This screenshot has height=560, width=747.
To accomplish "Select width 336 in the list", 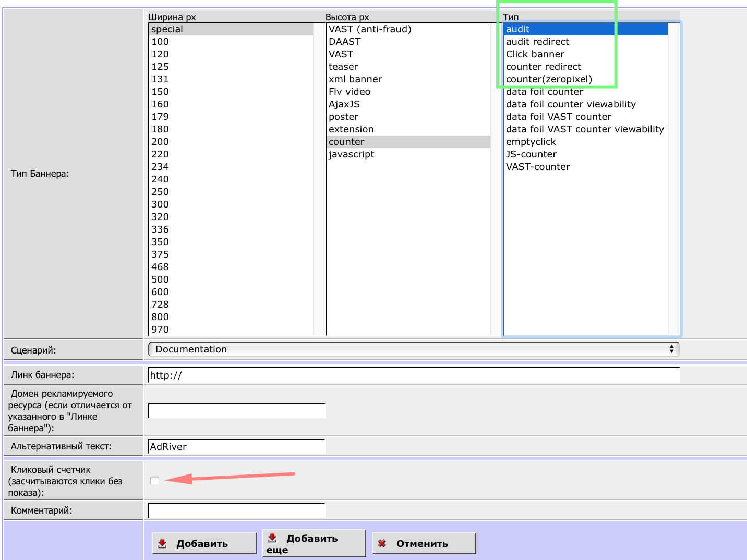I will [231, 229].
